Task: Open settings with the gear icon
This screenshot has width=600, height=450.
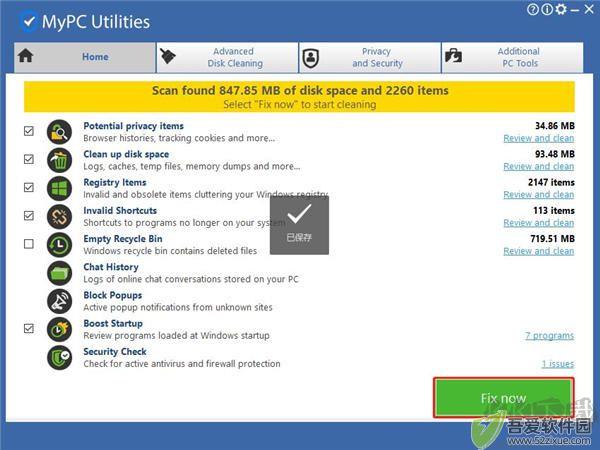Action: point(561,9)
